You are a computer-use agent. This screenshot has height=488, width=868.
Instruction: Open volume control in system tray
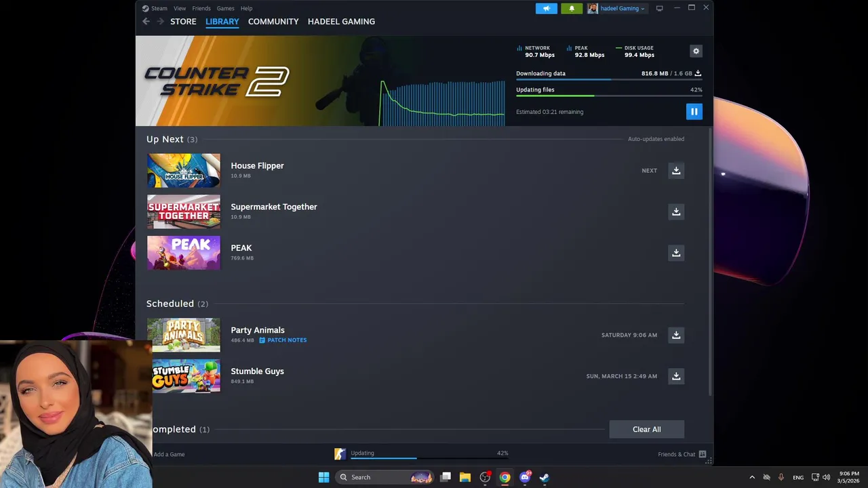[826, 477]
